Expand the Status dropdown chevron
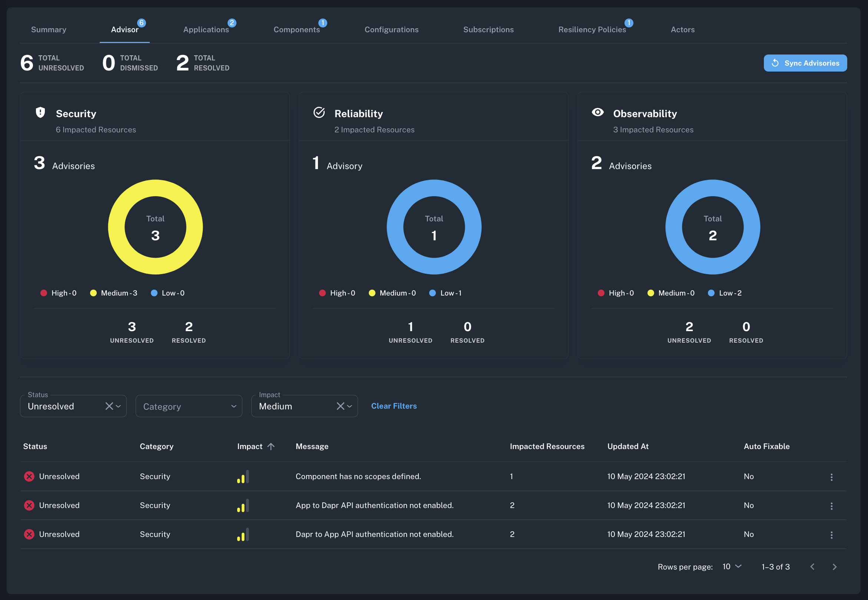This screenshot has width=868, height=600. 118,406
